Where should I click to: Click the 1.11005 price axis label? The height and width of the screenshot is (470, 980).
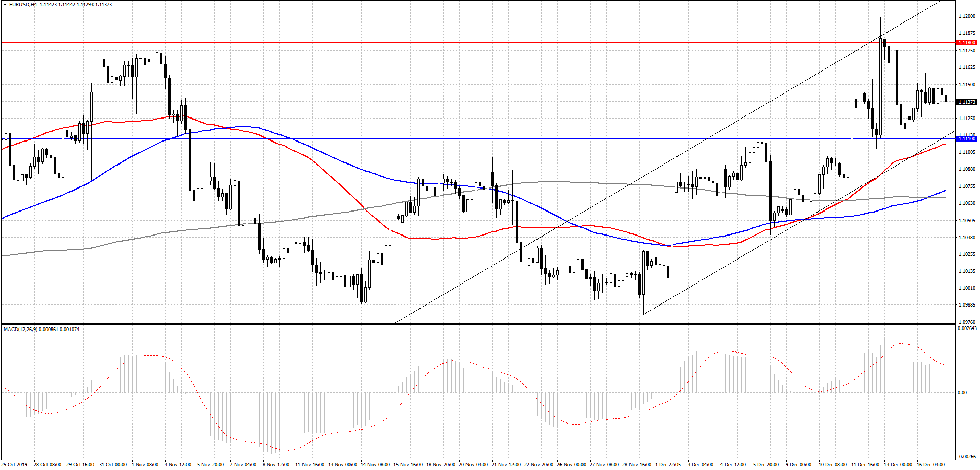pyautogui.click(x=967, y=152)
